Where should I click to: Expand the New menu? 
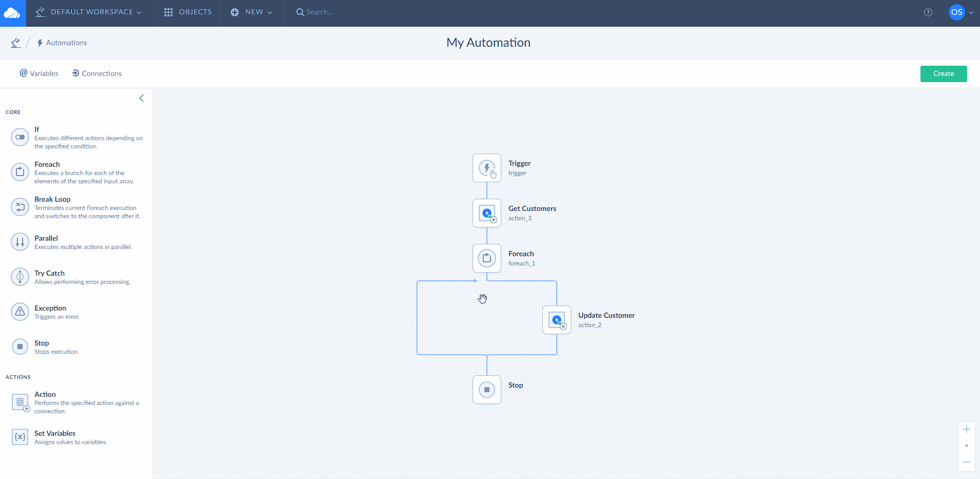tap(252, 12)
